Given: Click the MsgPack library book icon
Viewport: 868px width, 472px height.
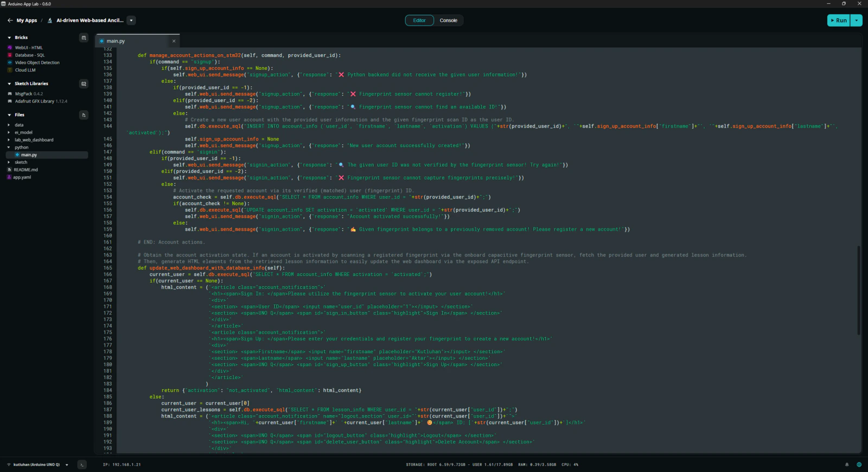Looking at the screenshot, I should [10, 94].
